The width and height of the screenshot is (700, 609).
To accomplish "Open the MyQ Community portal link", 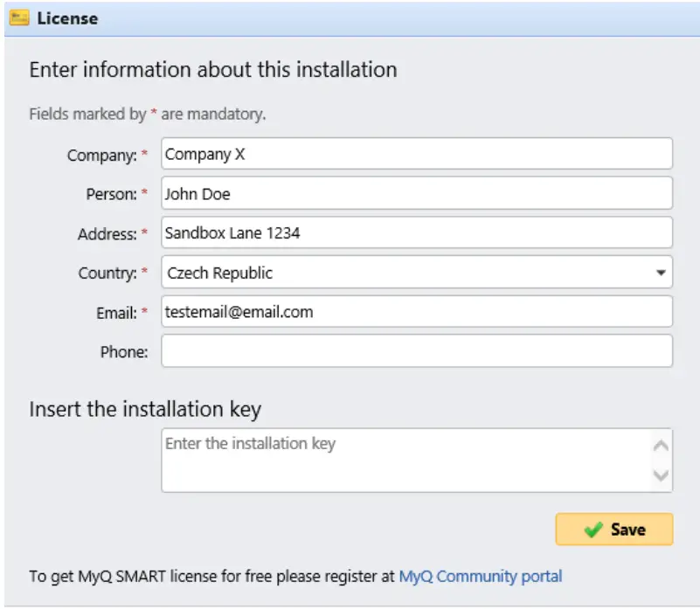I will click(x=480, y=576).
